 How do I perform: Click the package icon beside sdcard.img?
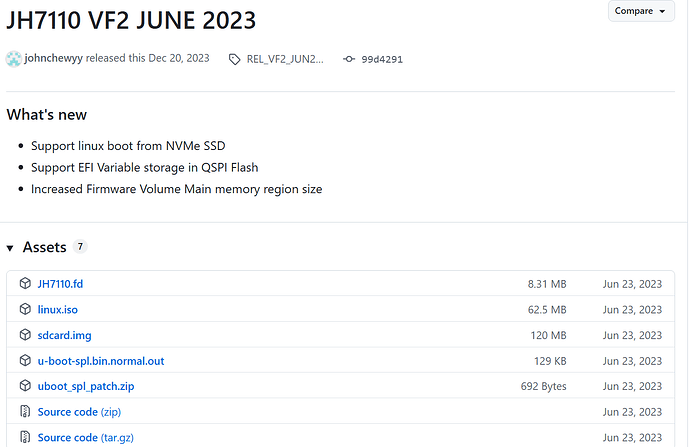coord(26,334)
